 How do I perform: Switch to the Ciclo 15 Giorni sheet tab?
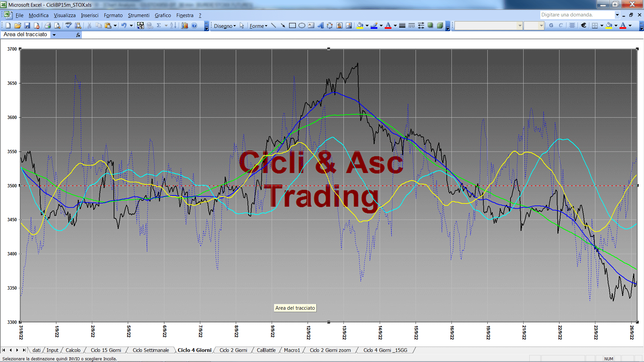106,350
